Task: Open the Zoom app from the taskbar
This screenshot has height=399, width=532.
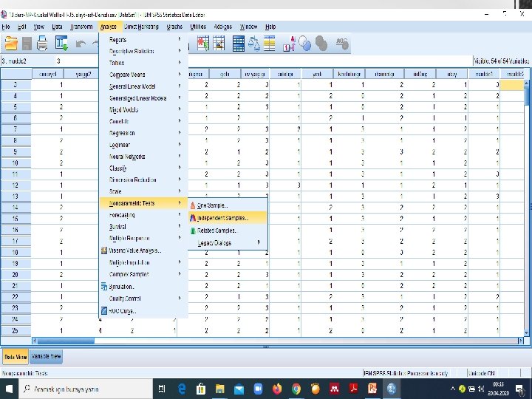Action: tap(258, 389)
